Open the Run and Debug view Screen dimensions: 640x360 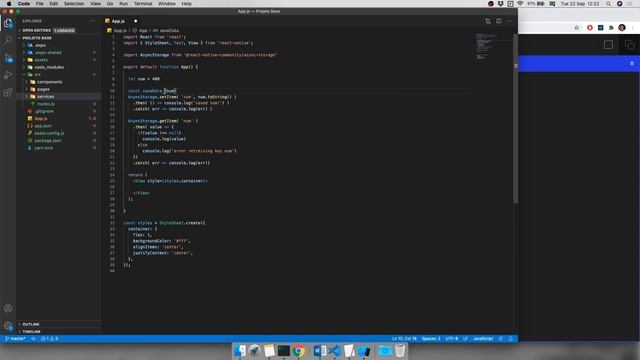(x=8, y=75)
